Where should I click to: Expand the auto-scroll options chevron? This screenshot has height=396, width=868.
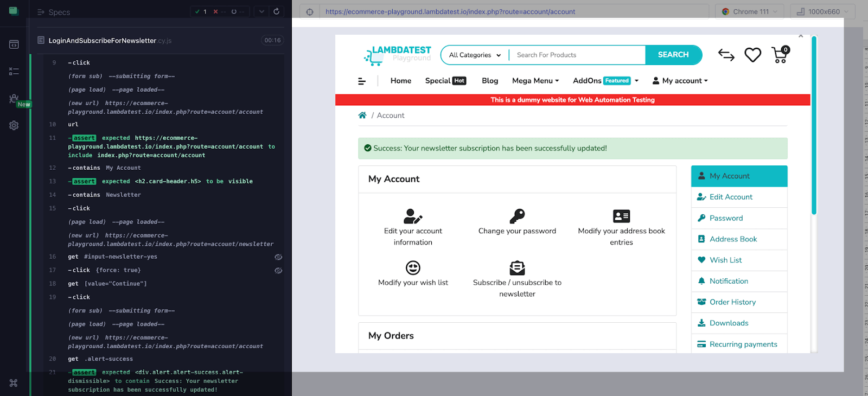coord(261,11)
